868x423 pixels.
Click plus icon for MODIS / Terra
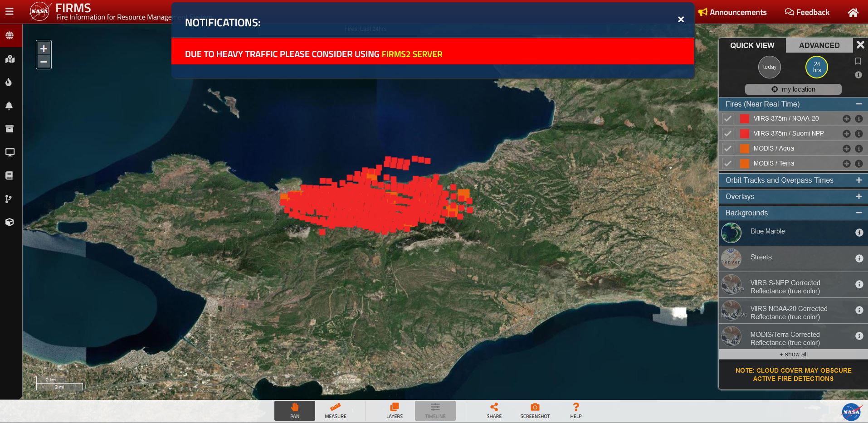coord(846,164)
